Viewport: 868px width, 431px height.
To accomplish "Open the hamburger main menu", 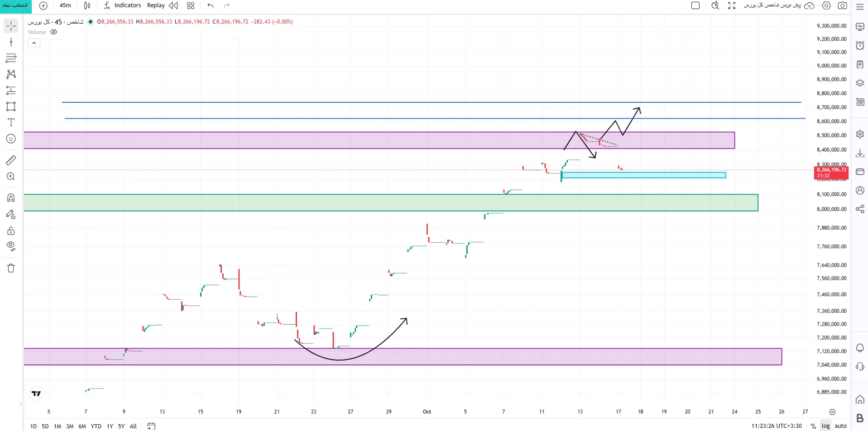I will click(860, 6).
